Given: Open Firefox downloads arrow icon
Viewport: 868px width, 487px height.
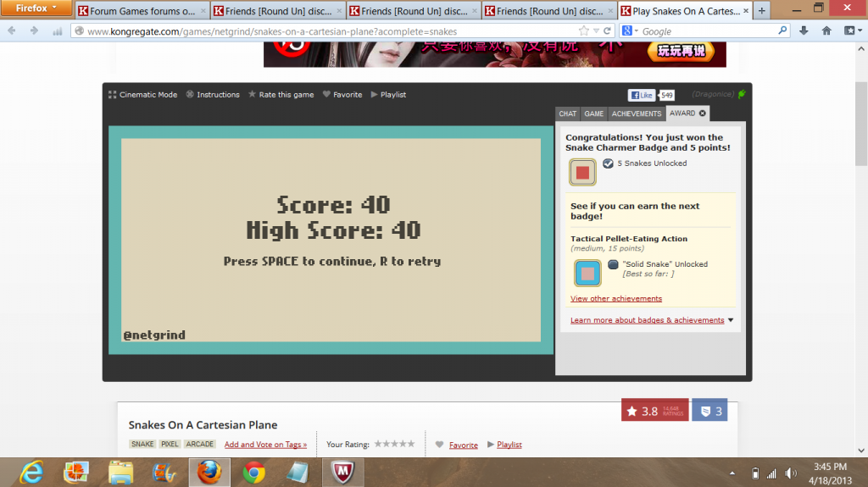Looking at the screenshot, I should coord(804,31).
